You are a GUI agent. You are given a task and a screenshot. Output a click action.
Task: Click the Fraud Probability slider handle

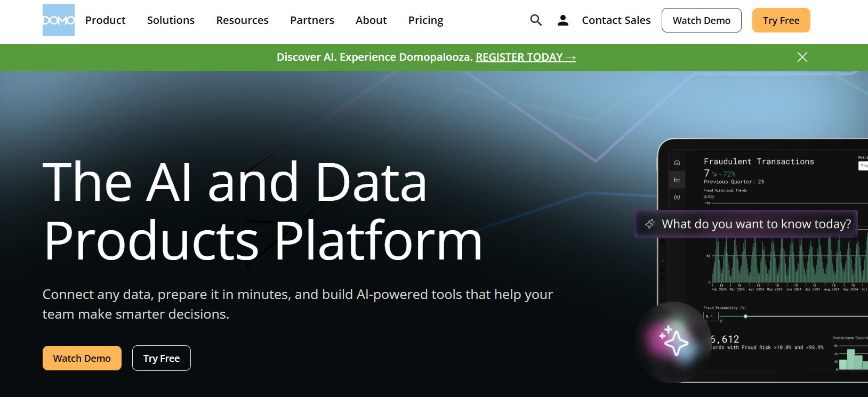click(x=745, y=317)
